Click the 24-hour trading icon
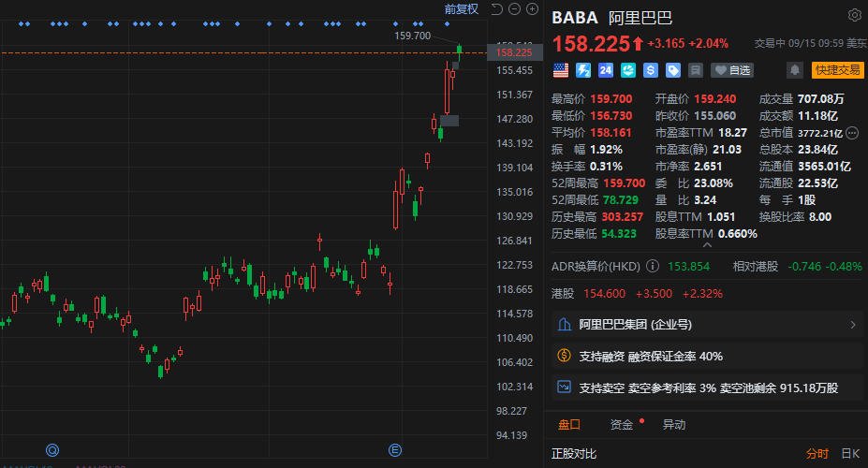The image size is (868, 468). pos(605,70)
